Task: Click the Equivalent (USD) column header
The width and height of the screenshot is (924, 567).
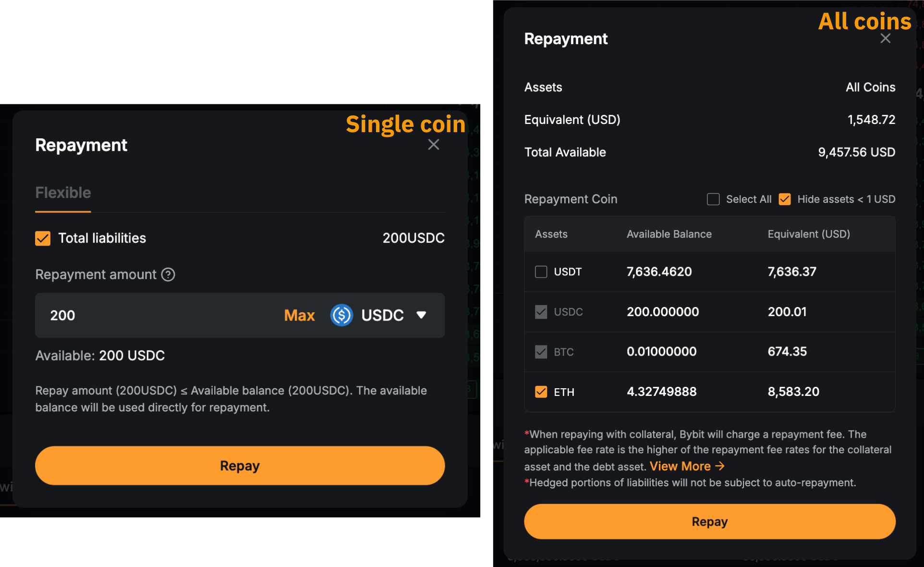Action: (808, 234)
